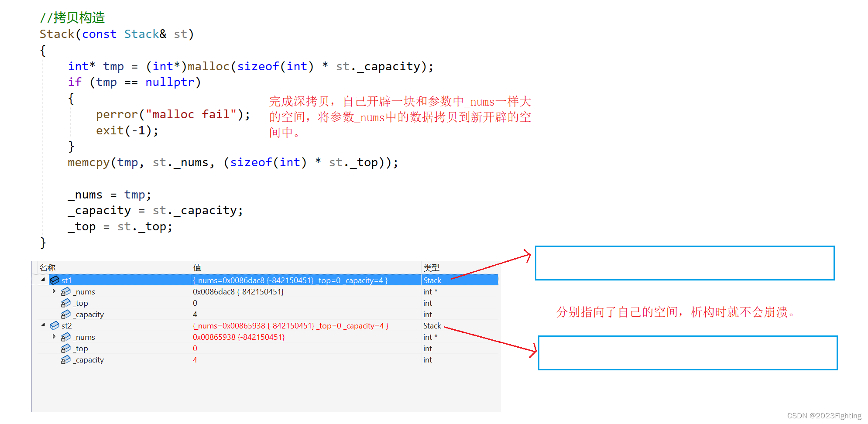Collapse the st2 variable node
868x424 pixels.
[43, 325]
